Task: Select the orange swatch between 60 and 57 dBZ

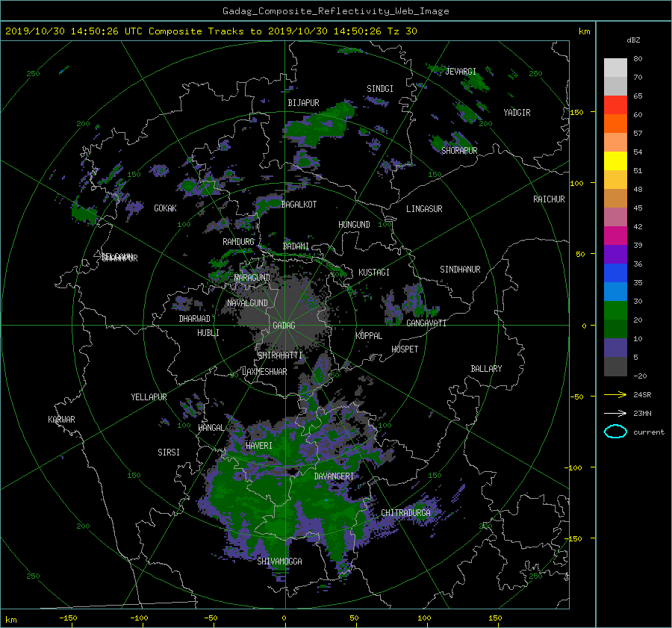Action: coord(615,123)
